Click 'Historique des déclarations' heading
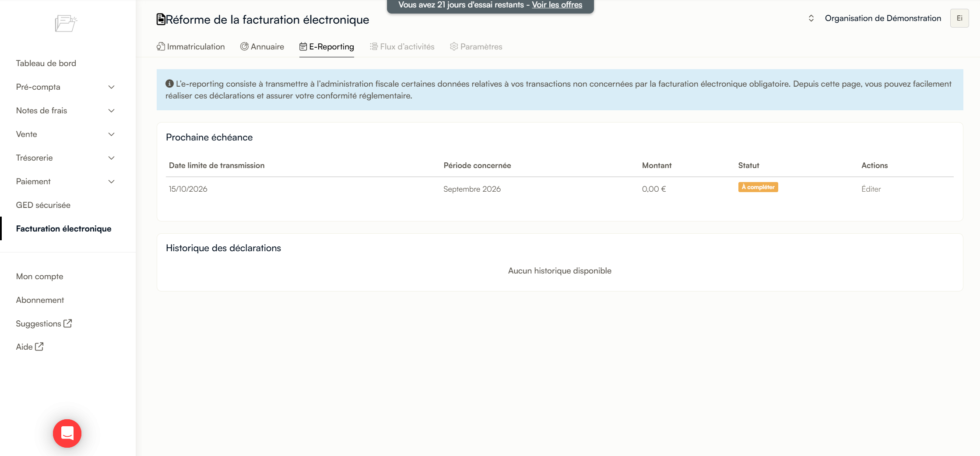980x456 pixels. point(223,248)
